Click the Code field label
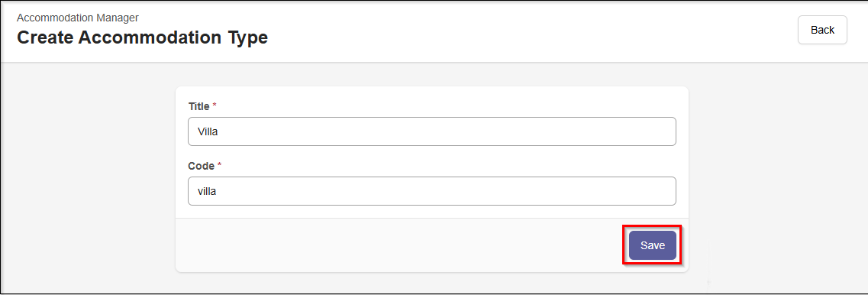The width and height of the screenshot is (868, 295). [201, 166]
